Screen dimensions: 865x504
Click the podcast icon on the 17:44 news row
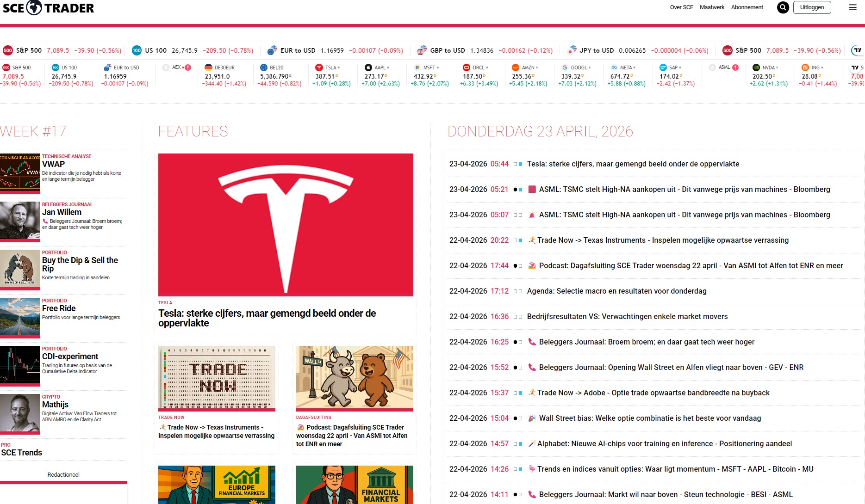click(x=532, y=265)
